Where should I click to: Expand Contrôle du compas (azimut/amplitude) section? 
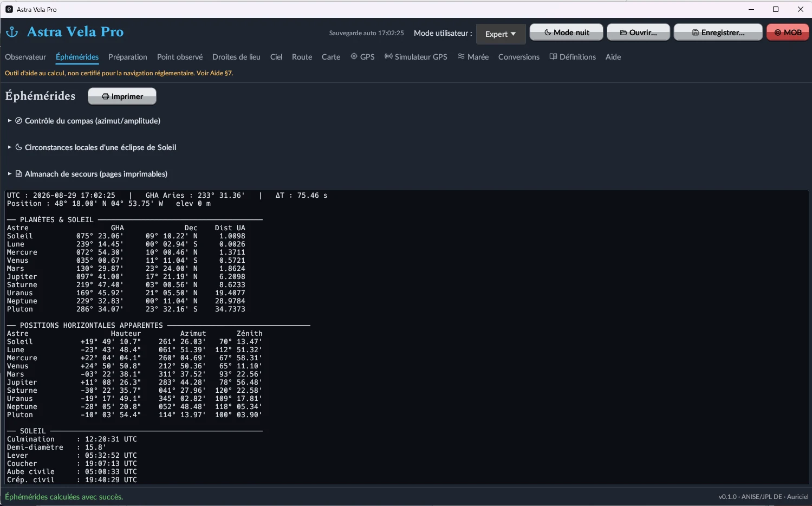pos(84,121)
